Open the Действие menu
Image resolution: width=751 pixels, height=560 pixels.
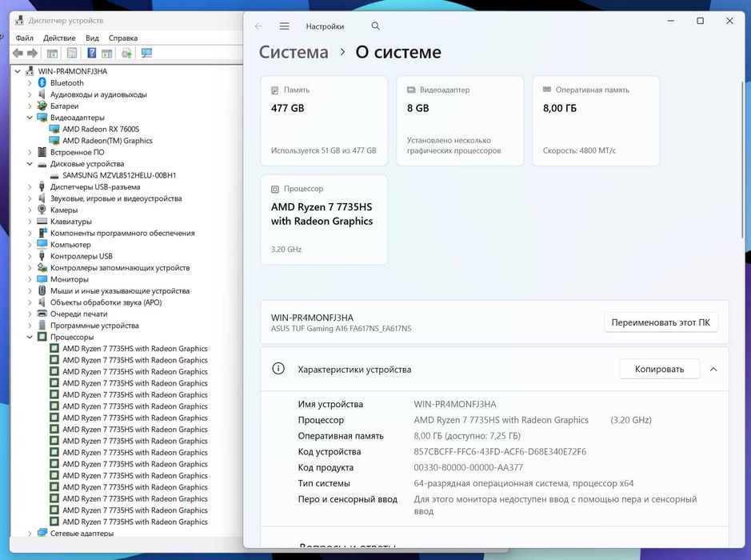(59, 38)
